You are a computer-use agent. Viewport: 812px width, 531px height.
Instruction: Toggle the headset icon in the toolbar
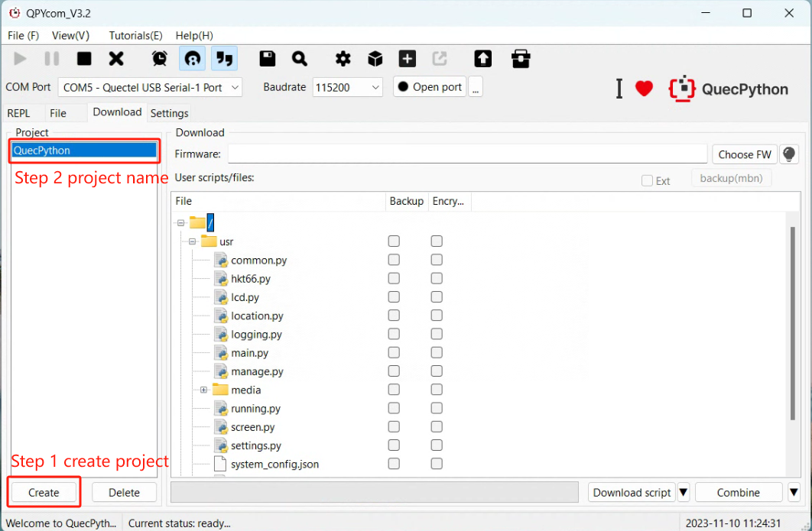point(192,59)
